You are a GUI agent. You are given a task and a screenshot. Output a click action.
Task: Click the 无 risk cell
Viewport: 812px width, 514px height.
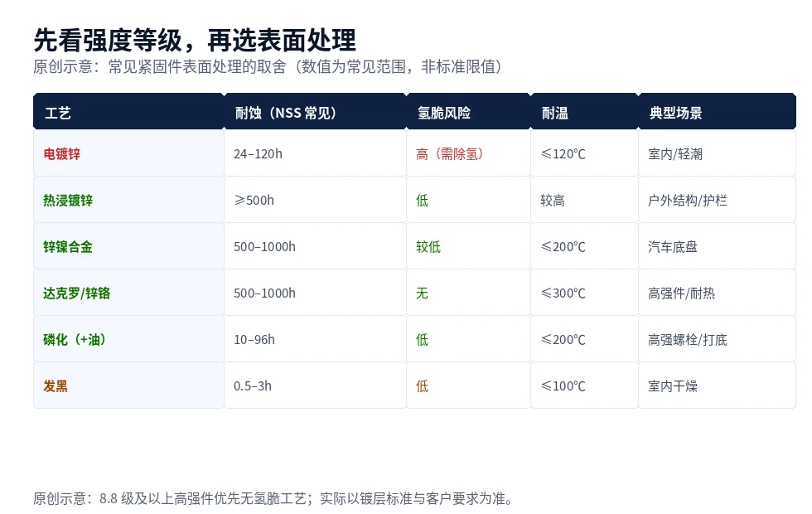tap(469, 293)
